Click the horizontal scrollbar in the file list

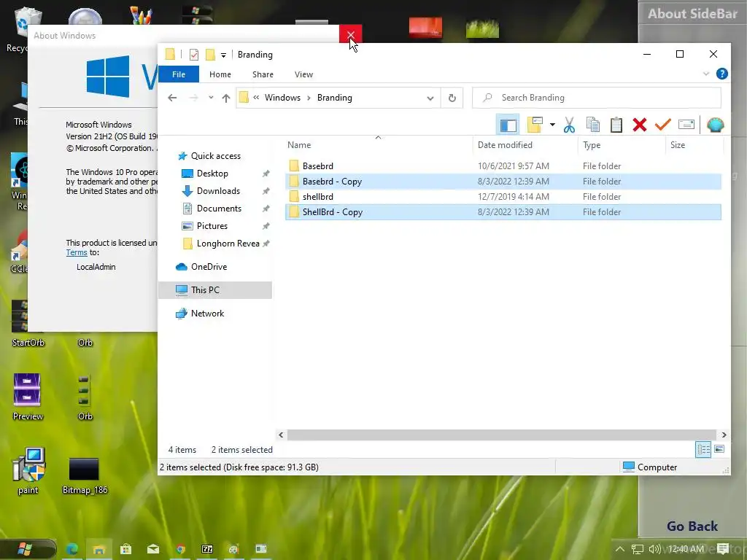point(502,435)
